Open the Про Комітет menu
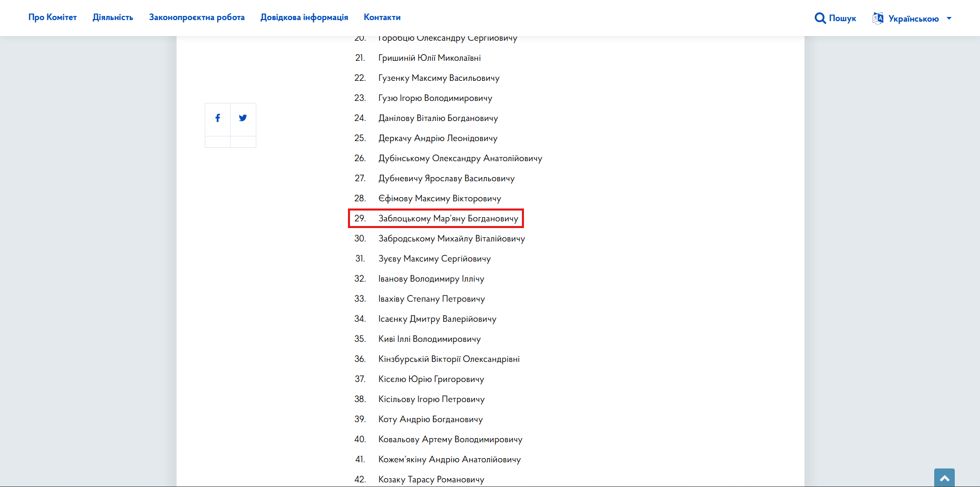The height and width of the screenshot is (487, 980). (x=52, y=17)
